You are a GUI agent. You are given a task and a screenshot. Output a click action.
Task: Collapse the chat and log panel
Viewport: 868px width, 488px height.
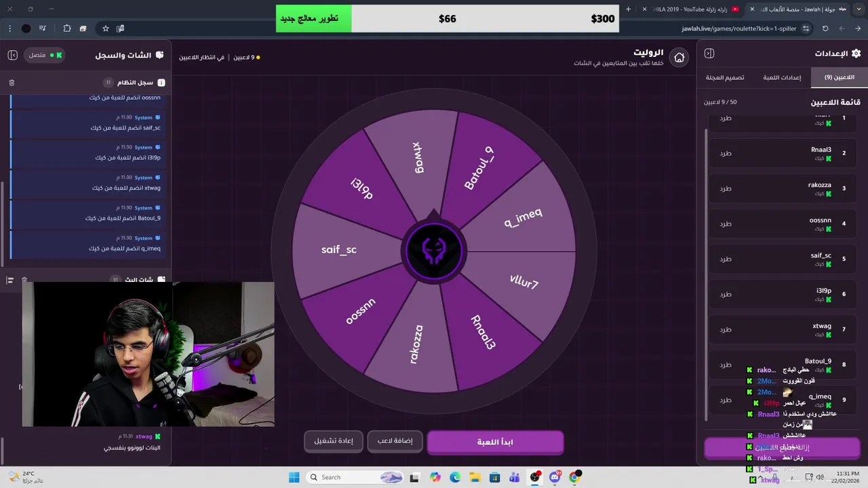tap(12, 55)
